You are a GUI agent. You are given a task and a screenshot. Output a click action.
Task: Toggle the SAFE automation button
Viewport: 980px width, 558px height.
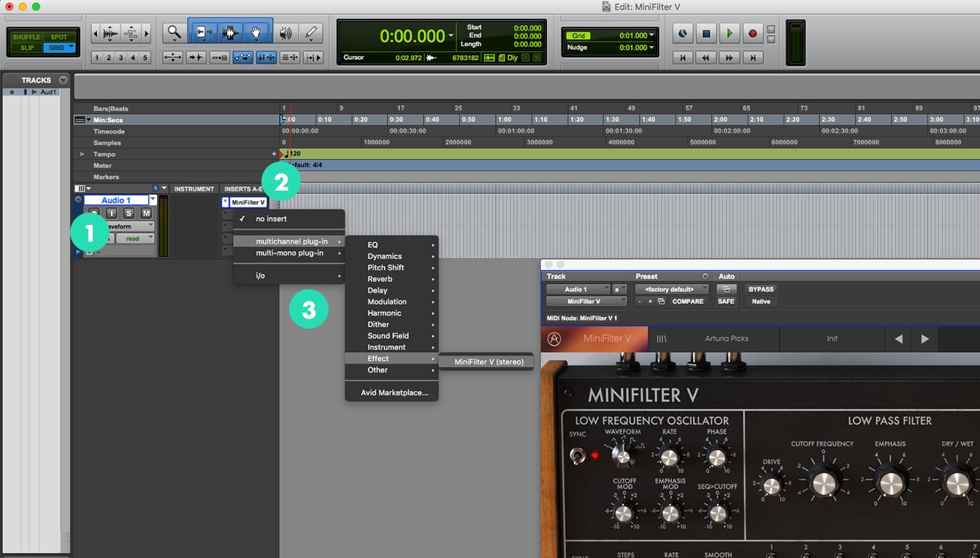[x=726, y=301]
